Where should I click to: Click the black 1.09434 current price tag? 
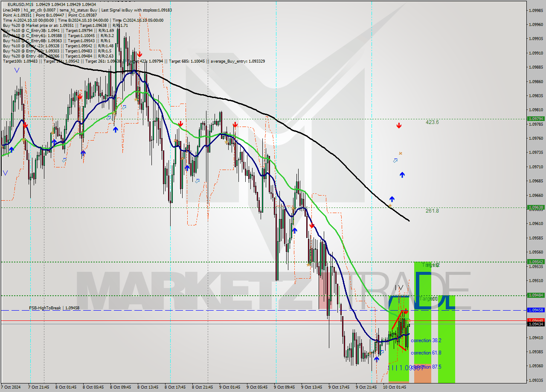coord(536,324)
